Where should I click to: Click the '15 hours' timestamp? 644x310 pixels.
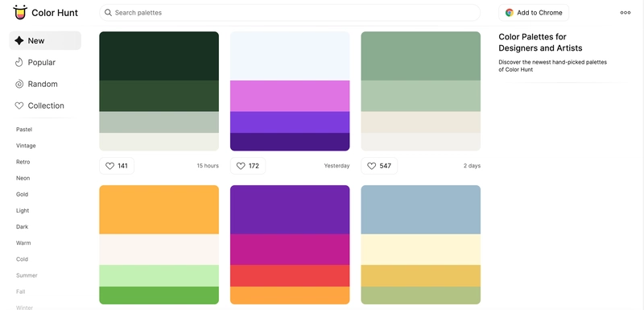coord(208,166)
